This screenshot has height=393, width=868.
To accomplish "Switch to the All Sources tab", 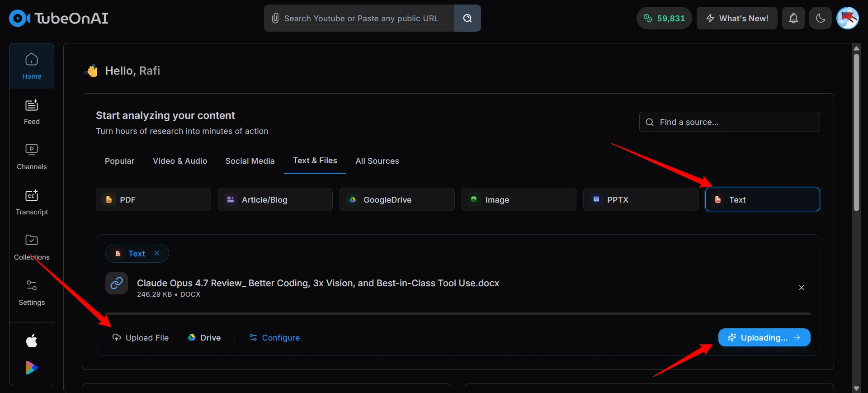I will click(377, 161).
